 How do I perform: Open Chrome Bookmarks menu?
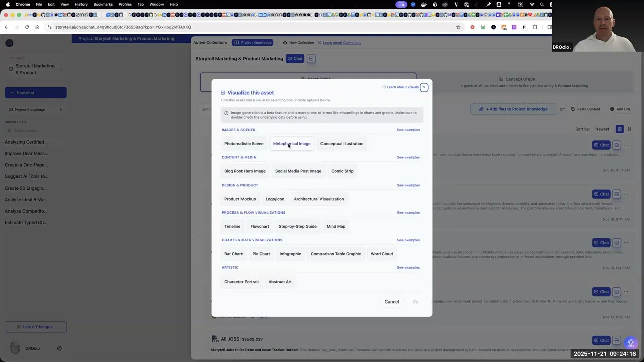click(x=103, y=4)
